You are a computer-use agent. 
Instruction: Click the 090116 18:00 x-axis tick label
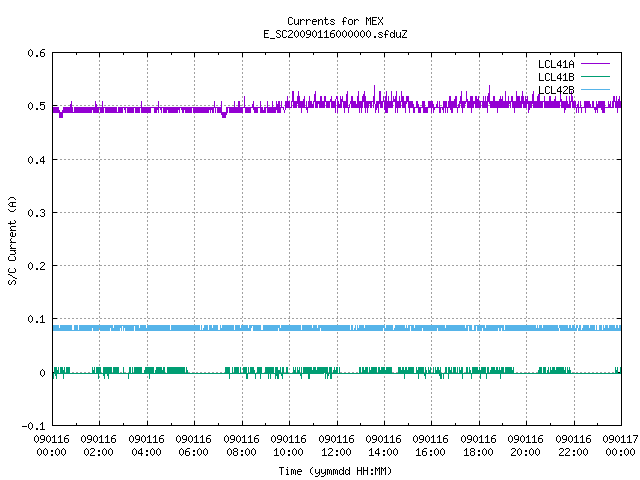point(478,446)
